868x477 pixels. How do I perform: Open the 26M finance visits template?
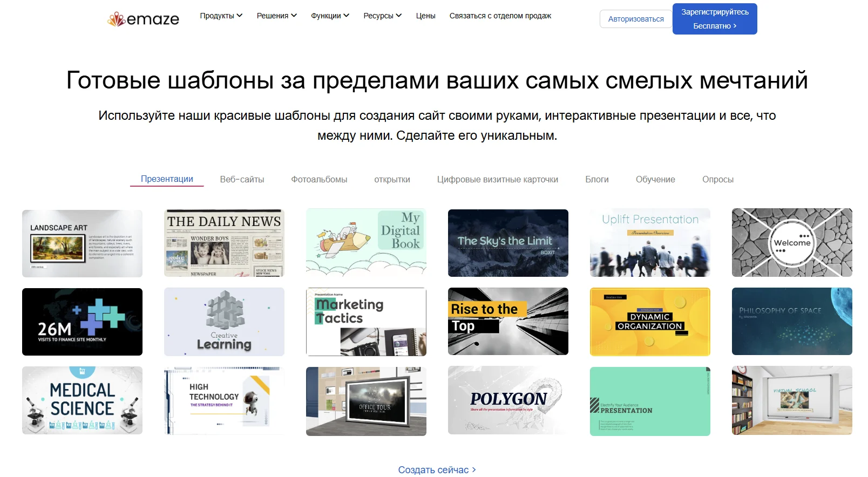[82, 322]
